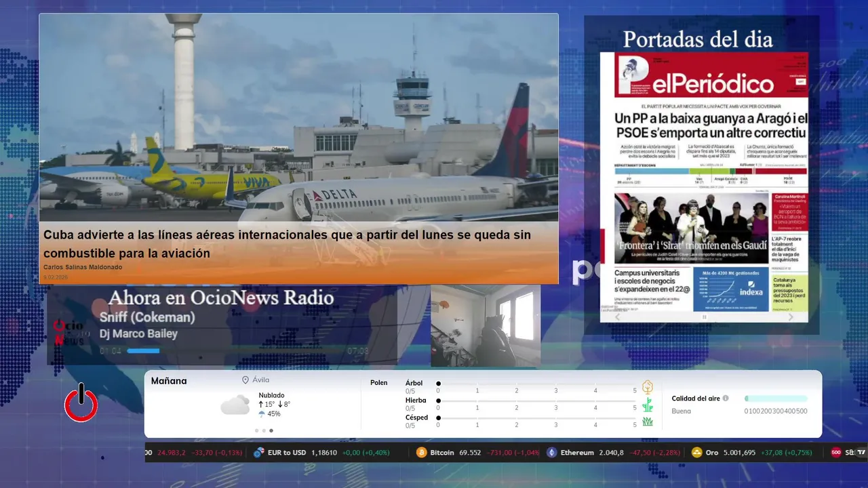Click Bitcoin change '-731,00 (-1,04%)'
The image size is (868, 488).
point(514,453)
